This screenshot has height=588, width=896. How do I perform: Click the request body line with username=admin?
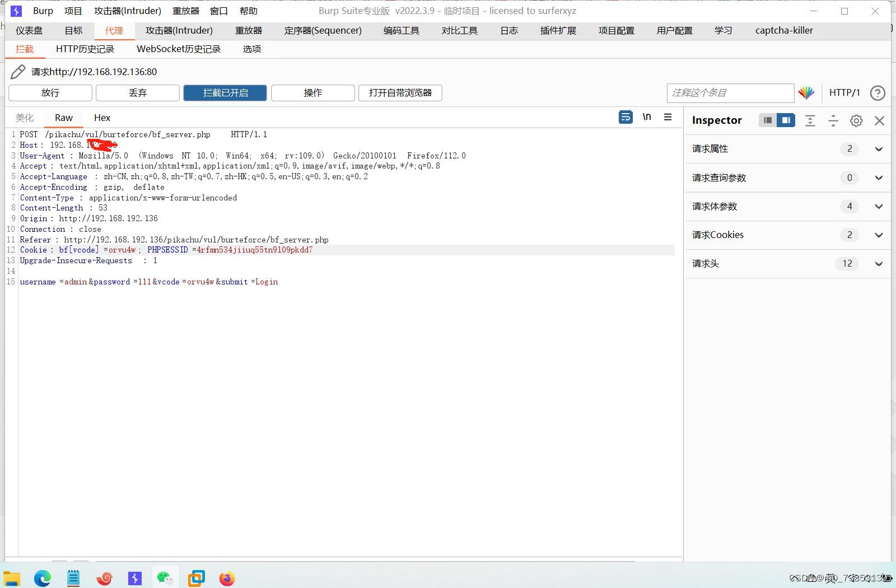tap(149, 282)
